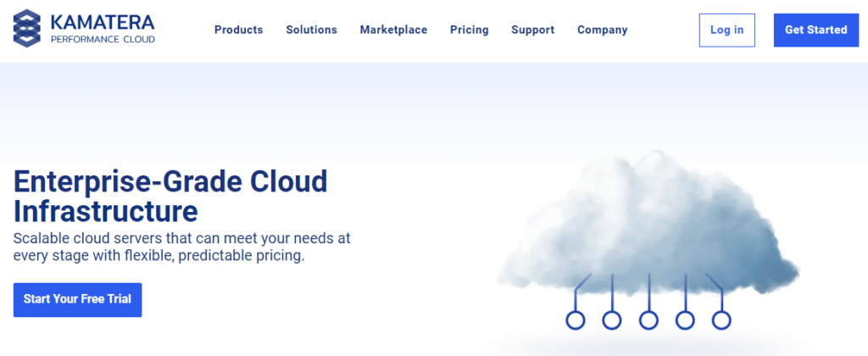Click the scalable cloud servers description text
The height and width of the screenshot is (356, 868).
[x=181, y=247]
